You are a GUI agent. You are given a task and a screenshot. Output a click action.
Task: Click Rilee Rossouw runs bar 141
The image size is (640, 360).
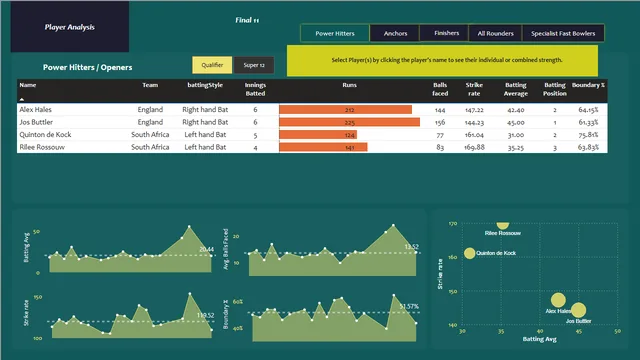(x=323, y=147)
